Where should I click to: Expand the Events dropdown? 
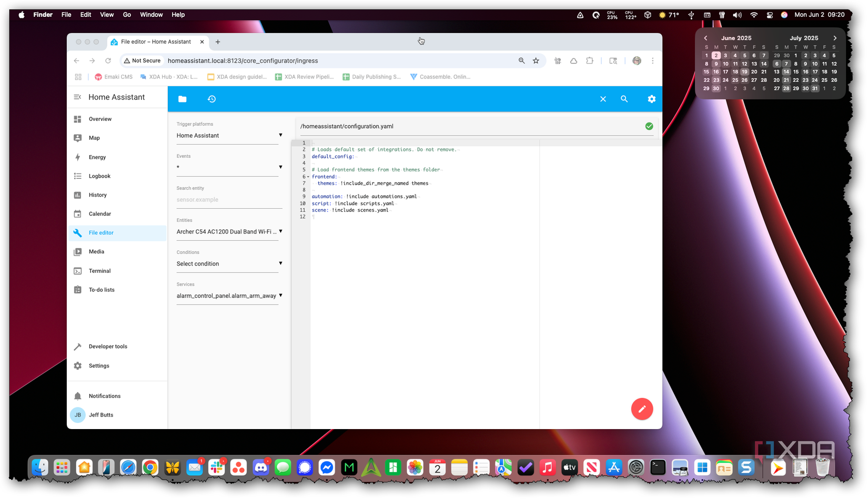(229, 168)
